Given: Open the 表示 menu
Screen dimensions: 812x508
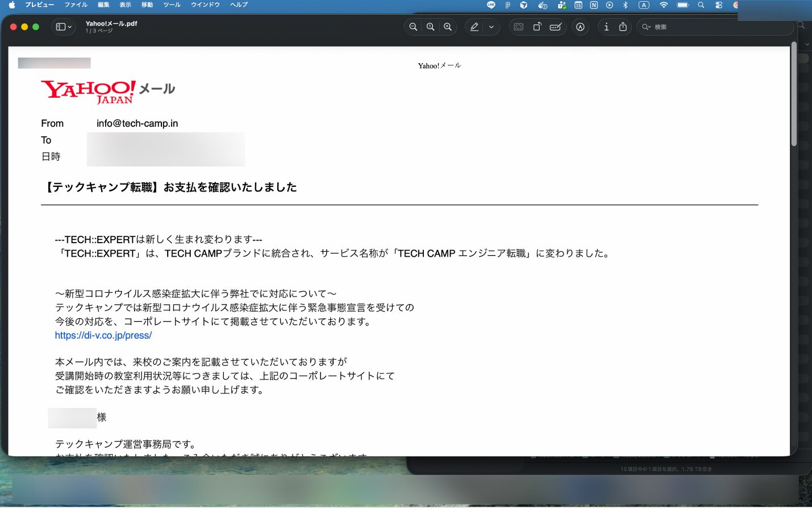Looking at the screenshot, I should 125,5.
